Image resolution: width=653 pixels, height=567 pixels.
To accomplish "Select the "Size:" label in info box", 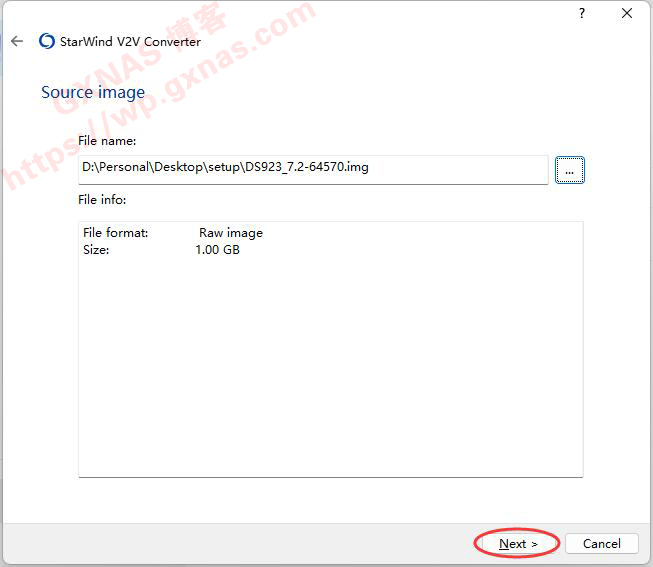I will (96, 250).
